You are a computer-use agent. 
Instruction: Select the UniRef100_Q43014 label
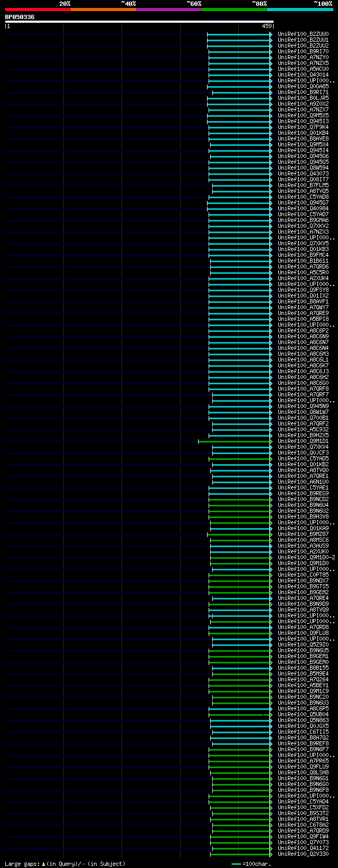pyautogui.click(x=303, y=75)
